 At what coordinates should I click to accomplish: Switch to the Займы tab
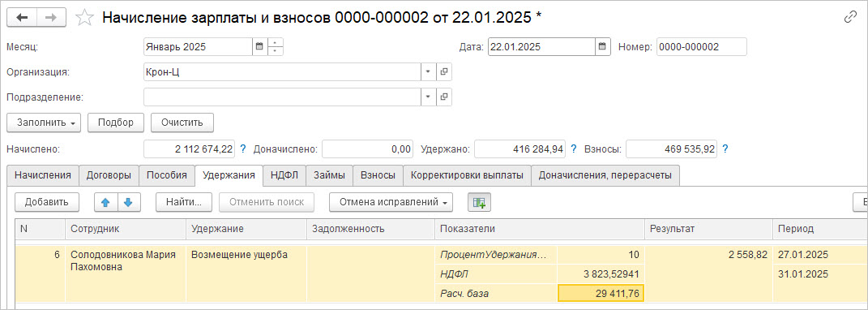pos(329,175)
